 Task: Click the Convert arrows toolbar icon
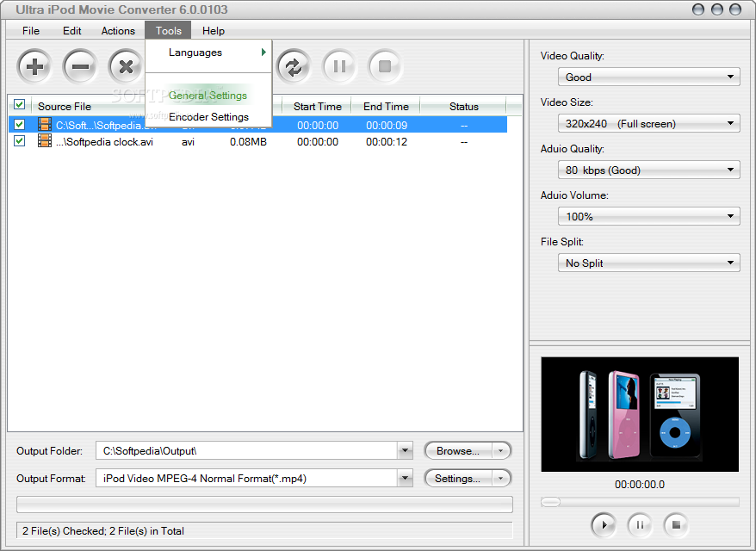(294, 66)
